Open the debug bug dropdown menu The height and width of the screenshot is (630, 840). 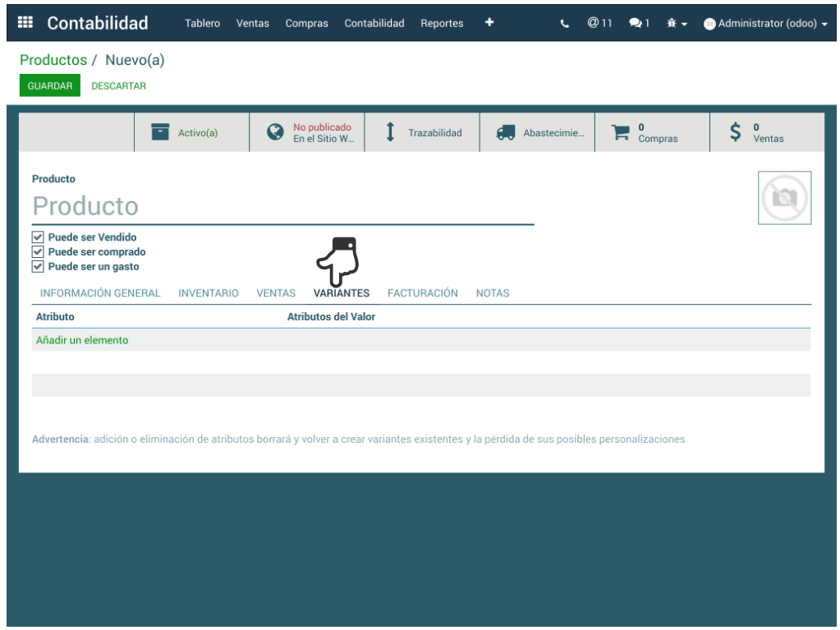tap(677, 24)
